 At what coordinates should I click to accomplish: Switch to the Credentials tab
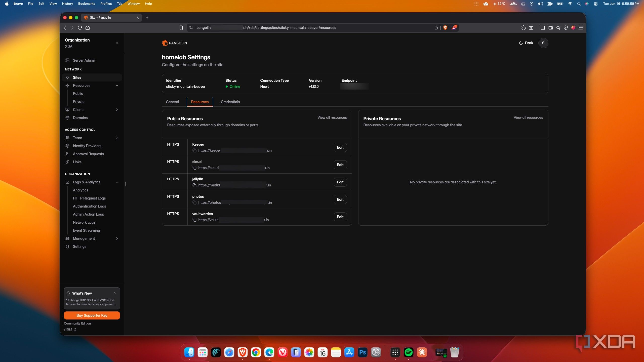230,102
